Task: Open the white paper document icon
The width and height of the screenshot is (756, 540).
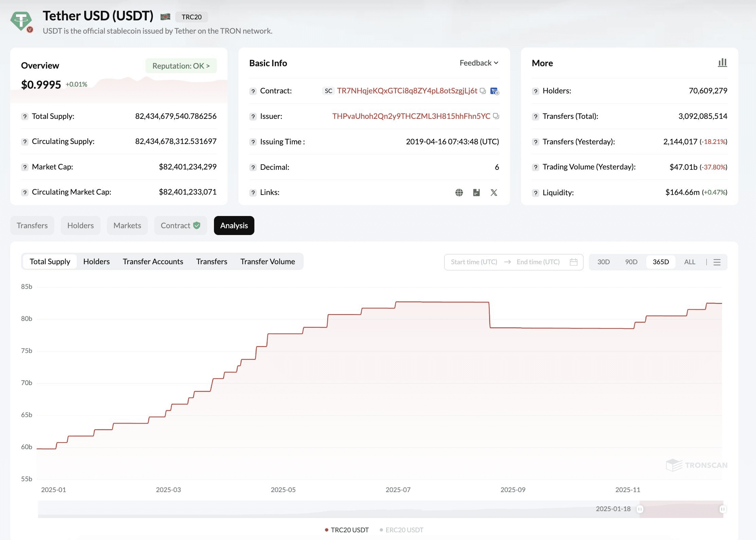Action: pyautogui.click(x=476, y=193)
